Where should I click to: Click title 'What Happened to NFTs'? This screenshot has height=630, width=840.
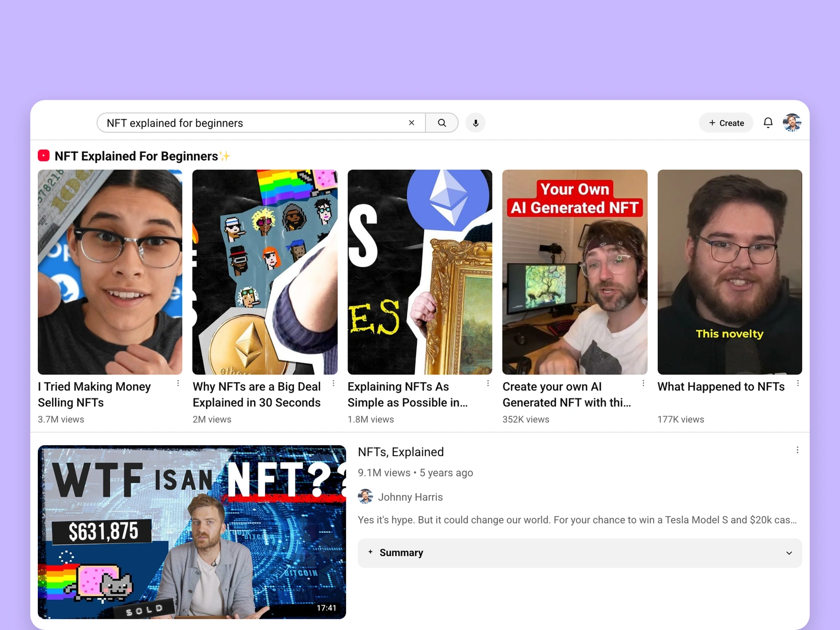tap(721, 387)
